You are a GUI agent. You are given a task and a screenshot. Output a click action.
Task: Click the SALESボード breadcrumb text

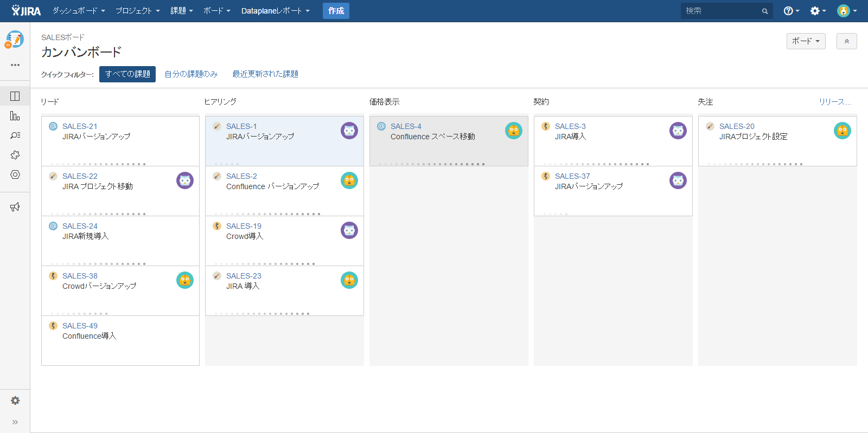point(63,37)
